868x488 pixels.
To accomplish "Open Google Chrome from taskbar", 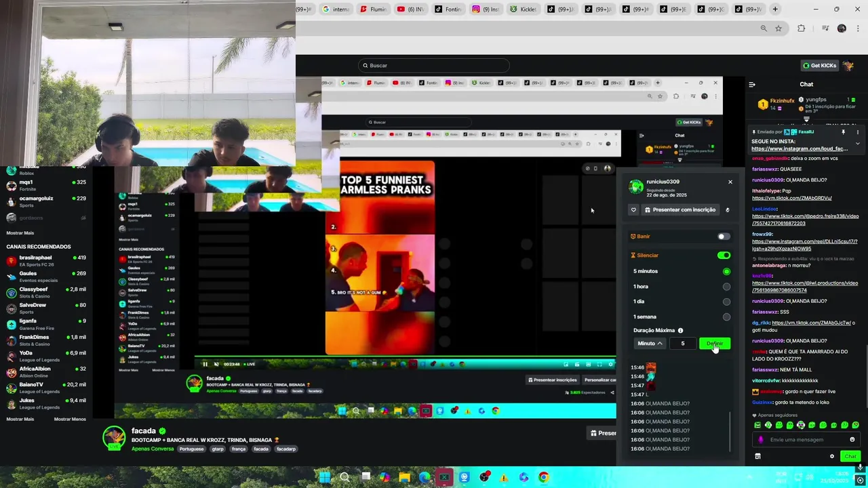I will click(x=543, y=477).
